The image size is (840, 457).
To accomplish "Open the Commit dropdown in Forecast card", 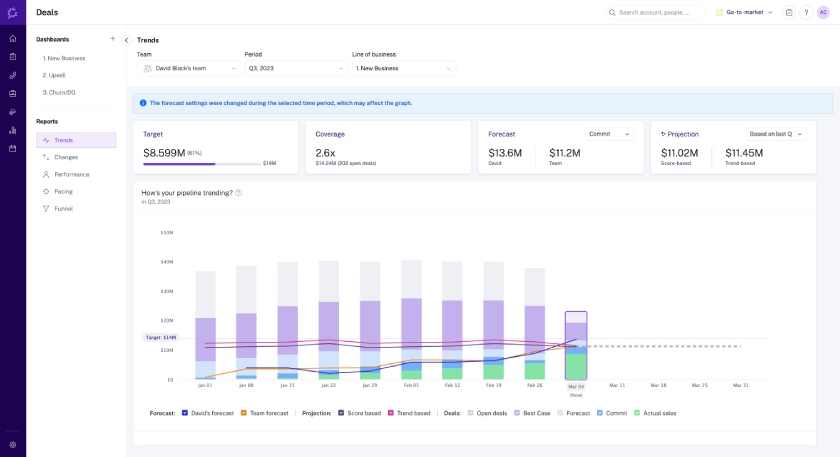I will tap(610, 134).
